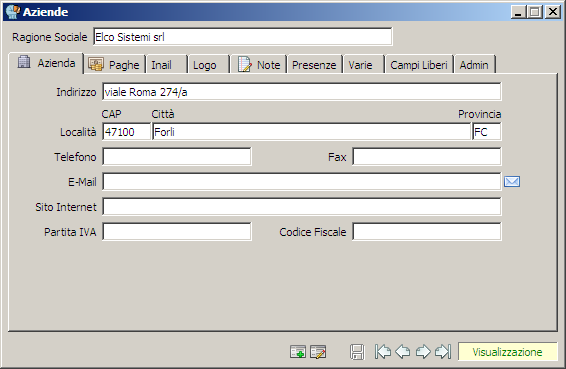The width and height of the screenshot is (566, 369).
Task: Switch to the Note tab
Action: pos(258,65)
